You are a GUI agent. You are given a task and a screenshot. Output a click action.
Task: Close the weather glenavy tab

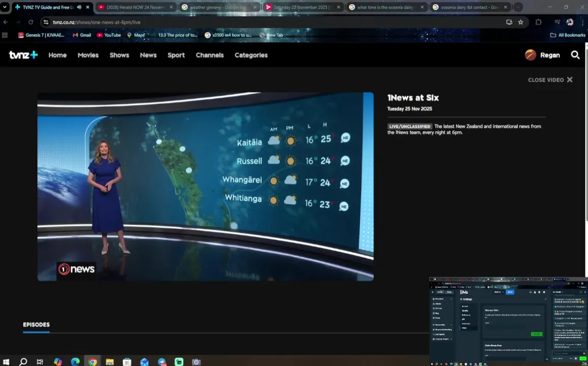[255, 7]
